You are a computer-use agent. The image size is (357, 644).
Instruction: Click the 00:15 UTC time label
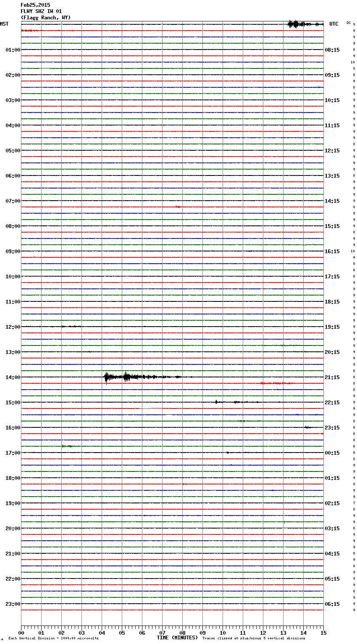(332, 453)
